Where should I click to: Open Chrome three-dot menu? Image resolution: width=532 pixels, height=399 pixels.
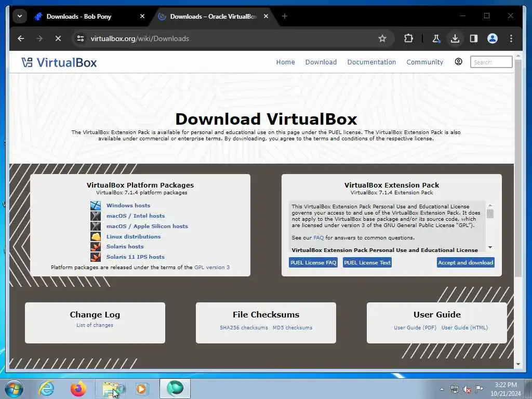coord(511,38)
